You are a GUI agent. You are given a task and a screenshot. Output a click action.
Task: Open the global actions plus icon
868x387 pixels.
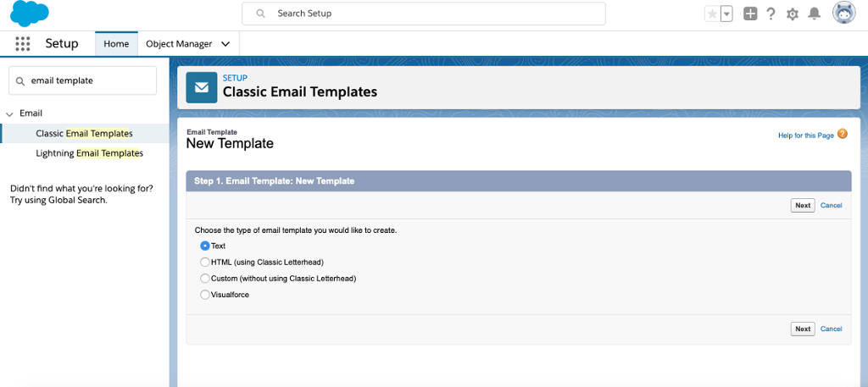click(x=750, y=14)
